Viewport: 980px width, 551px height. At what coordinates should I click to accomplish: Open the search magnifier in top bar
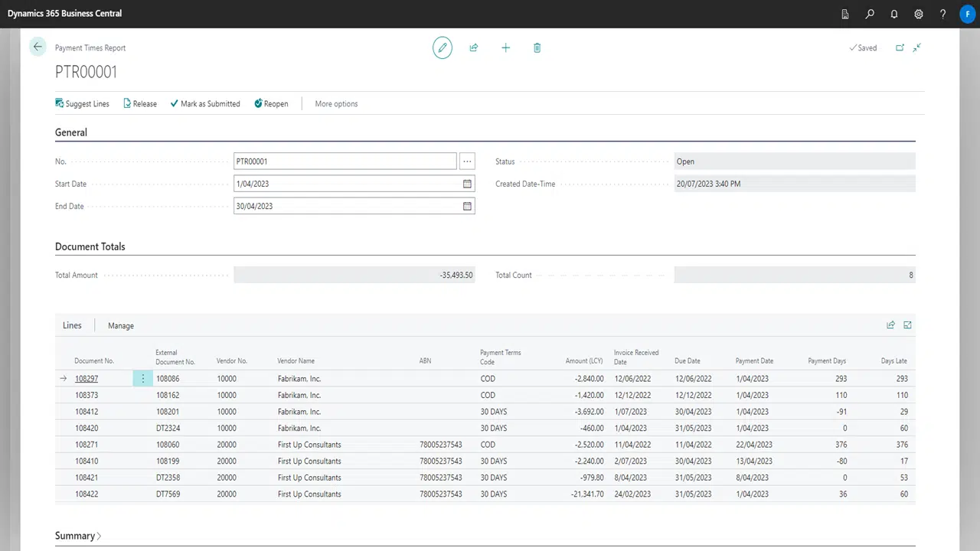coord(870,14)
